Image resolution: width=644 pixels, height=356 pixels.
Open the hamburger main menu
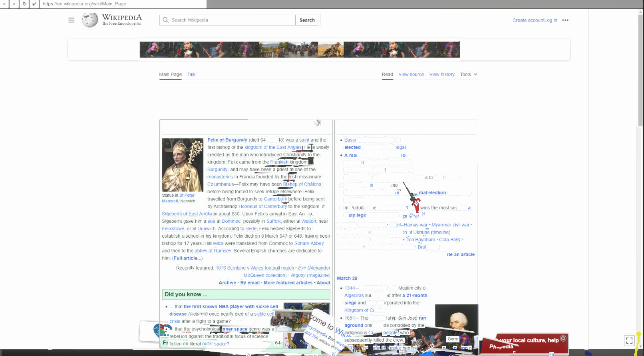click(71, 20)
